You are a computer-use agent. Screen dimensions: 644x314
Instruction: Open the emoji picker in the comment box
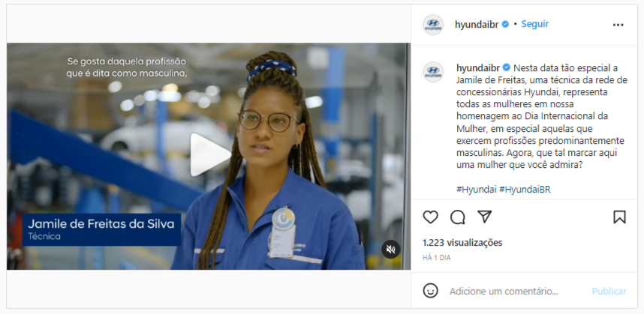tap(430, 291)
